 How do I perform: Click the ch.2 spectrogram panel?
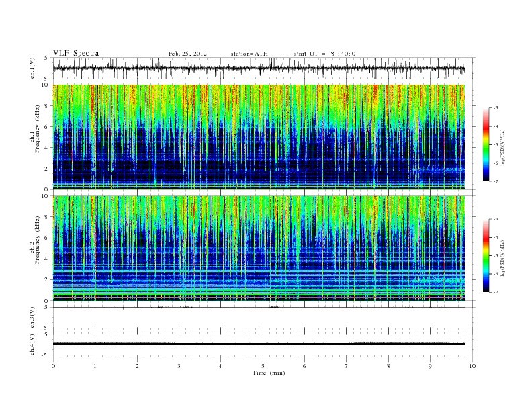(259, 248)
